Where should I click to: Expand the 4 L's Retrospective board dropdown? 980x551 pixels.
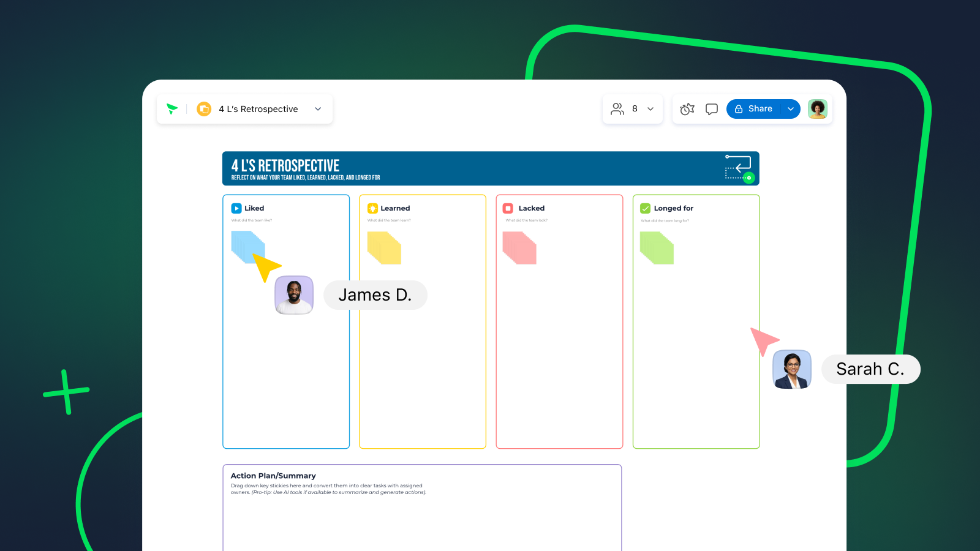[318, 109]
